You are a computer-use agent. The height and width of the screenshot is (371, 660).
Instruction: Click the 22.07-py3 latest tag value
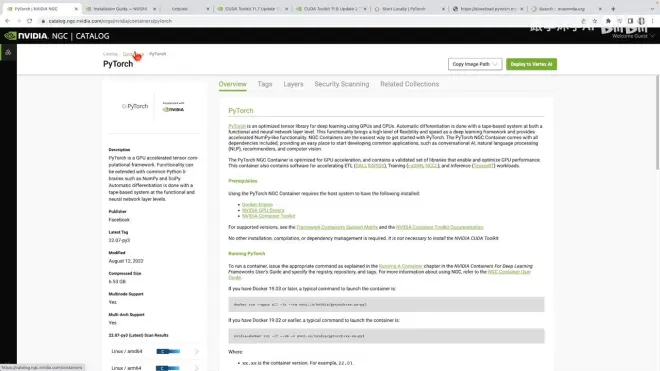pyautogui.click(x=119, y=240)
